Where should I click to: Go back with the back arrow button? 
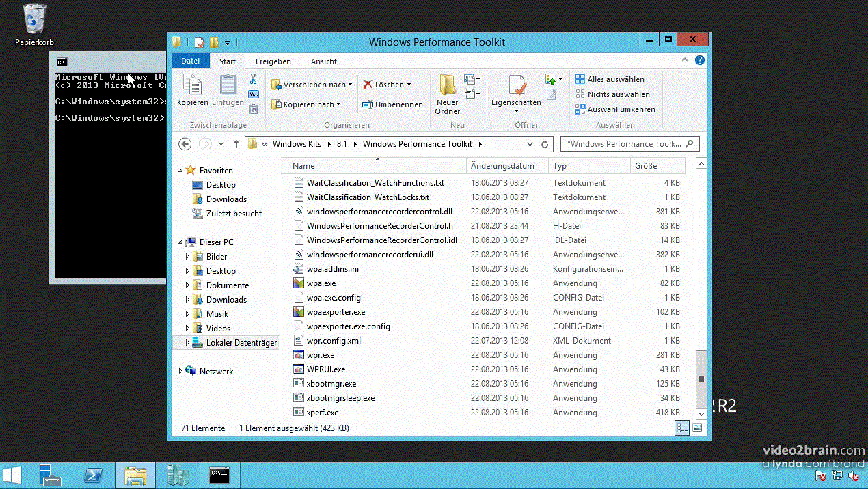[185, 144]
